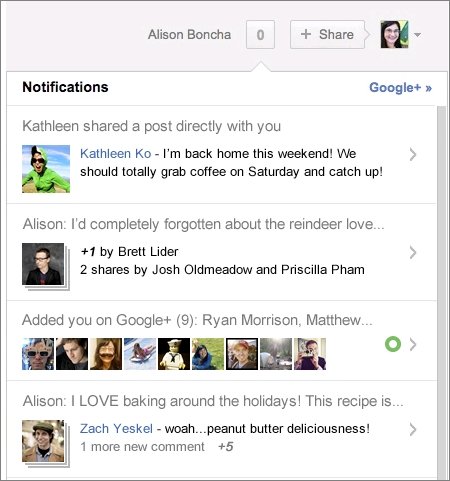Select the Lego sailor avatar thumbnail
The height and width of the screenshot is (481, 450).
click(174, 354)
